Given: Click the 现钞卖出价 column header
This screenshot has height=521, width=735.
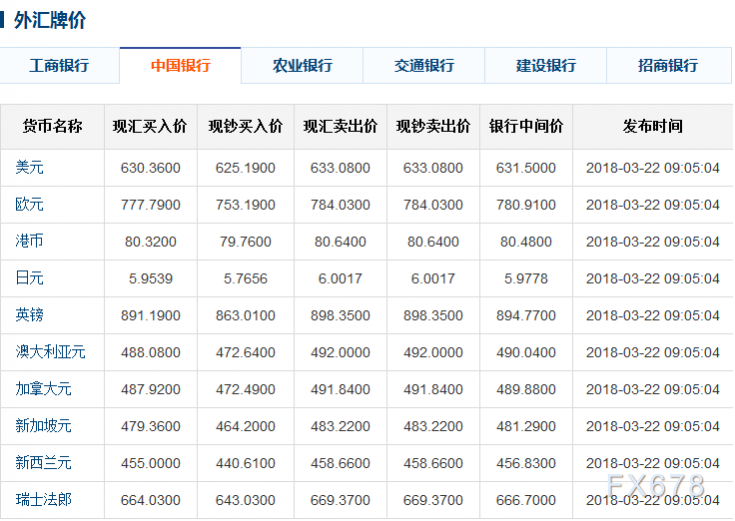Looking at the screenshot, I should [433, 127].
